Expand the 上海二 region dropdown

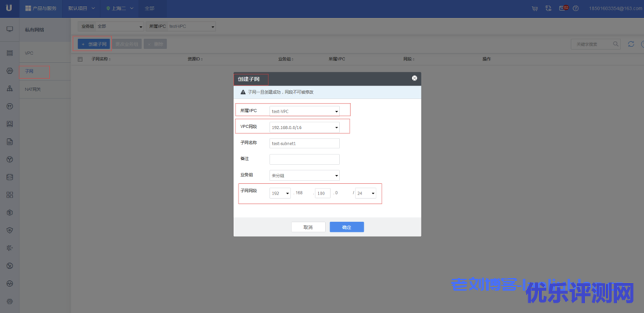click(119, 8)
